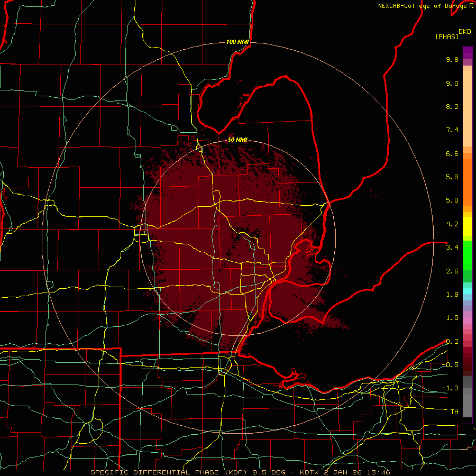Click the 3.4 scale value
Screen dimensions: 476x476
pos(452,248)
